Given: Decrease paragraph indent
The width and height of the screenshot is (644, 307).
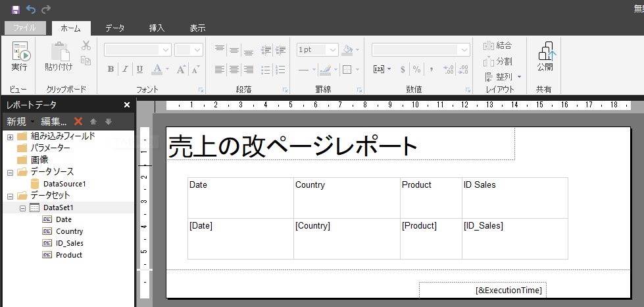Looking at the screenshot, I should click(266, 50).
